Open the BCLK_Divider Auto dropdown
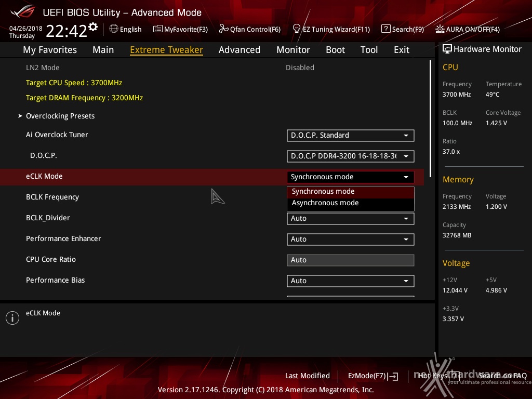 [351, 219]
